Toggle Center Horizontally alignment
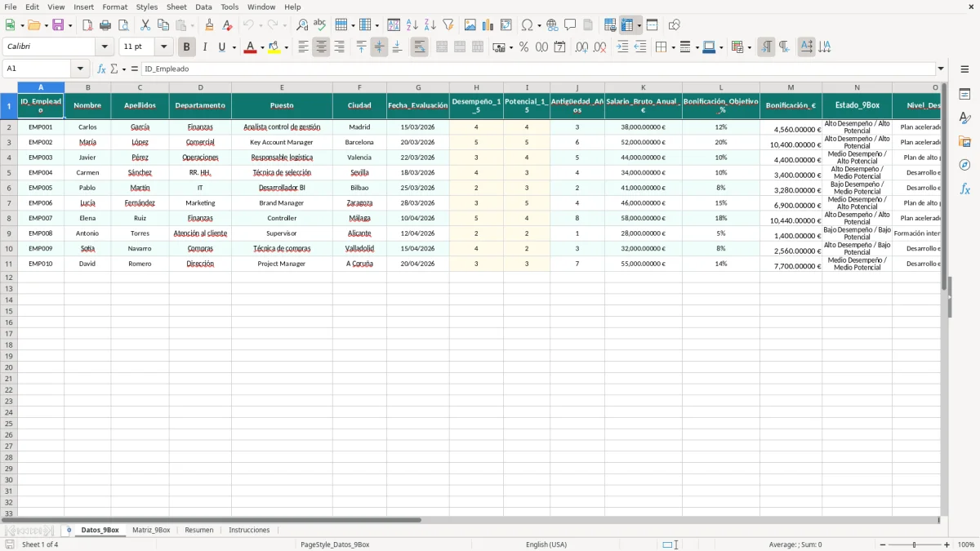980x551 pixels. coord(321,47)
